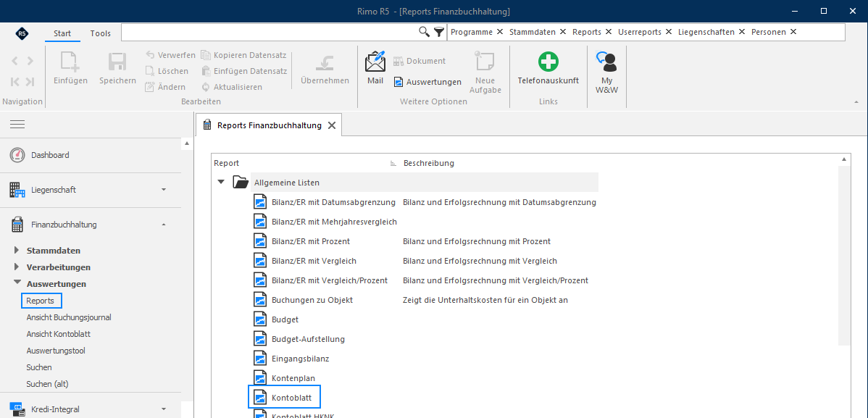Remove the Programme search filter

pyautogui.click(x=500, y=32)
